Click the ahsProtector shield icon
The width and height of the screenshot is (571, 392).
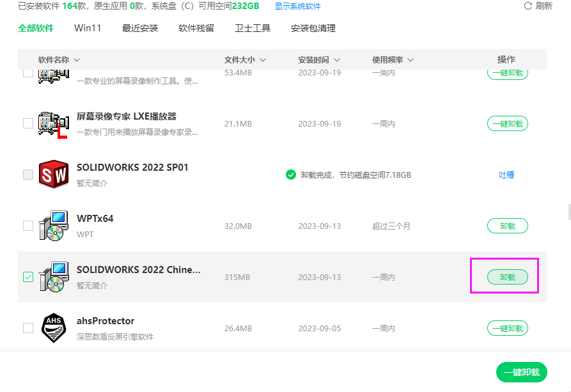click(x=53, y=327)
